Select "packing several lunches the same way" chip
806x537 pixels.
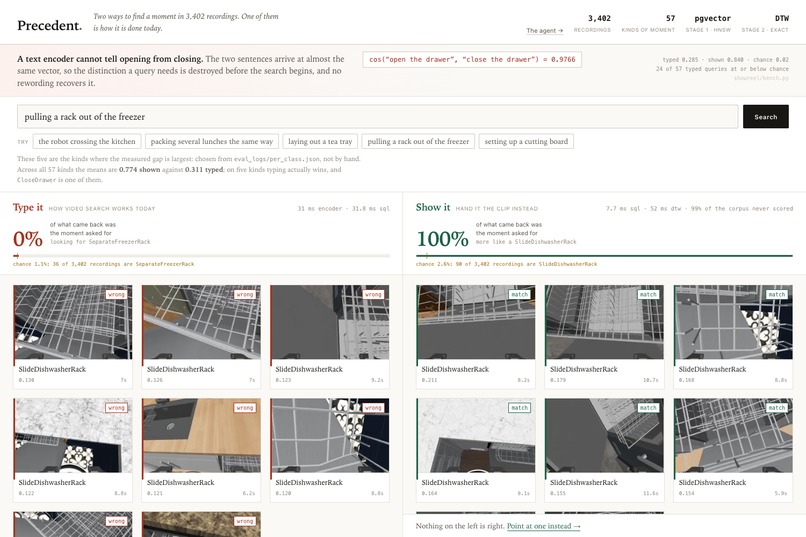(212, 141)
